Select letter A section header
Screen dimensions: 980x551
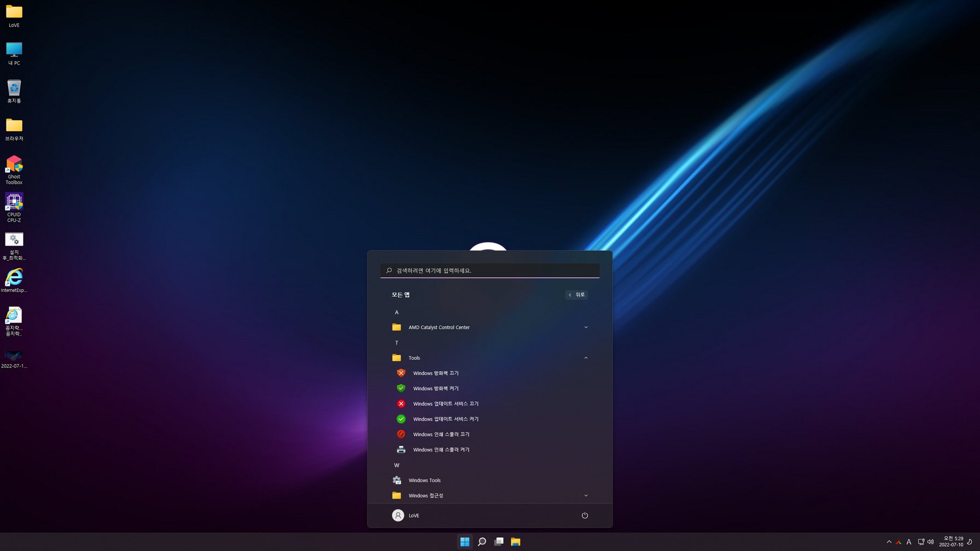pos(396,312)
